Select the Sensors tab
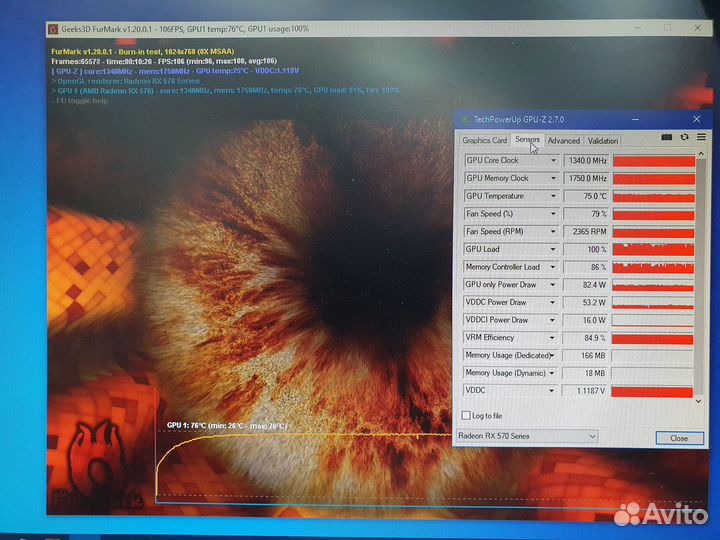Screen dimensions: 720x540 point(527,139)
